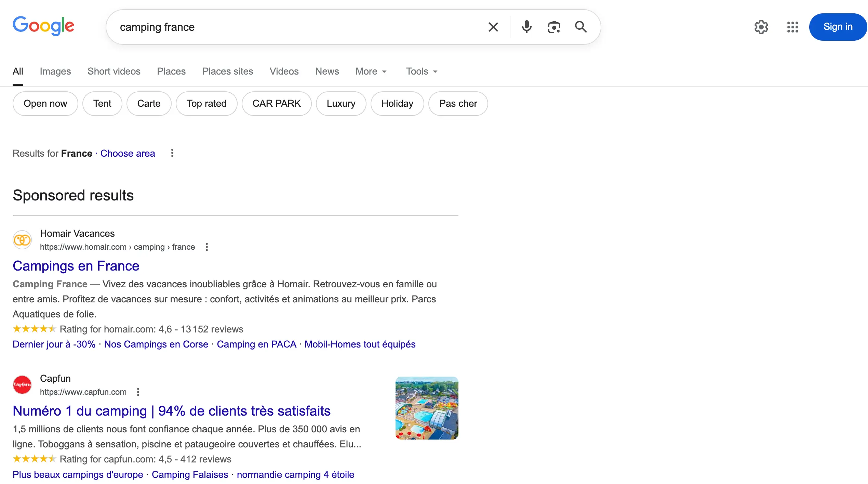
Task: Click the Sign in button
Action: click(x=838, y=27)
